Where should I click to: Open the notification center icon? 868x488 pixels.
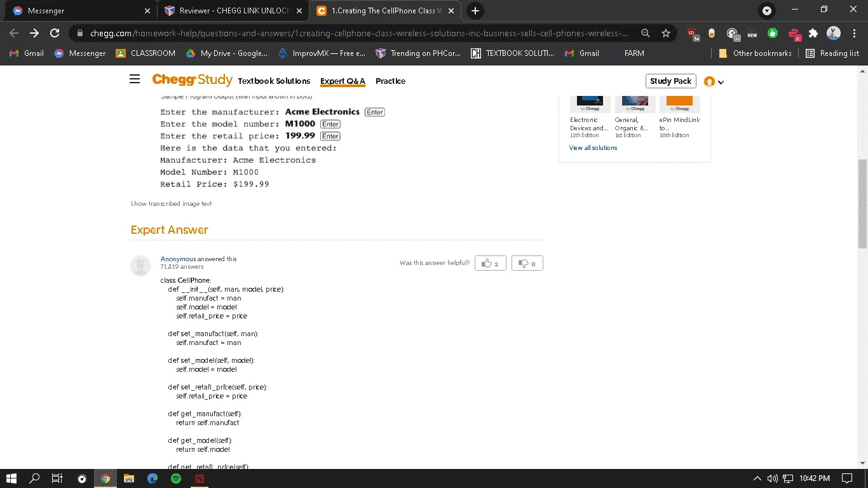click(x=847, y=478)
